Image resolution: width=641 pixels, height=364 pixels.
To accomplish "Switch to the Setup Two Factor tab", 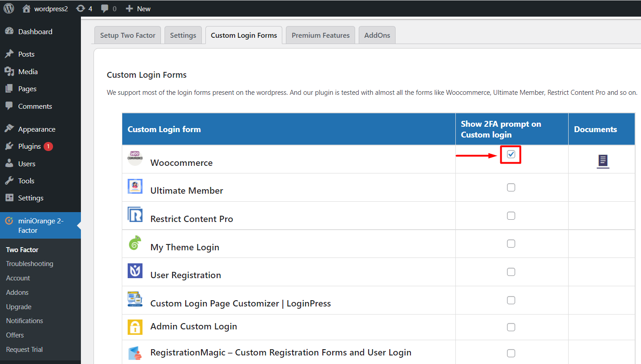I will [x=128, y=35].
